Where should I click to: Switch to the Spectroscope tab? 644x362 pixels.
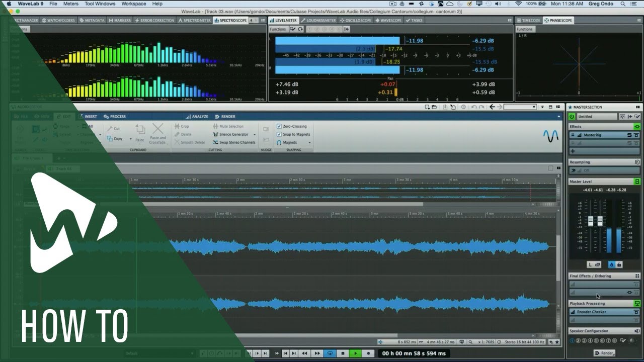tap(230, 21)
